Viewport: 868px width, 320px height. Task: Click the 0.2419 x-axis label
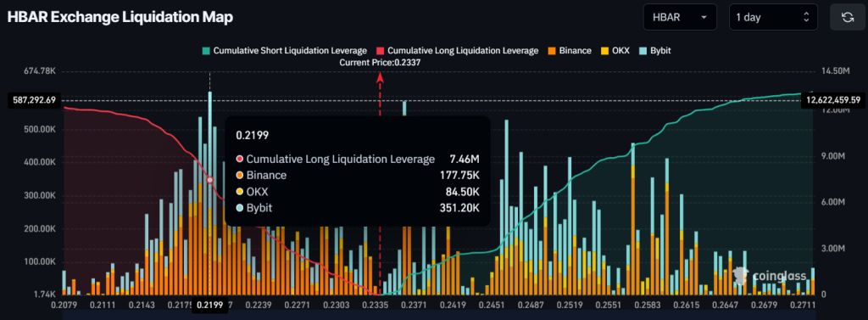coord(453,305)
